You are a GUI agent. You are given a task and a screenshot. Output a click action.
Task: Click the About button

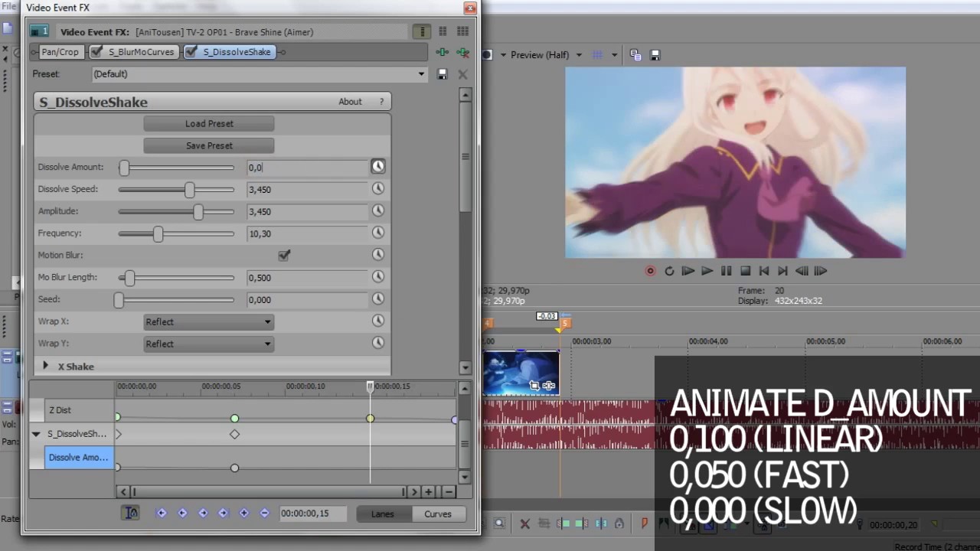click(x=350, y=102)
